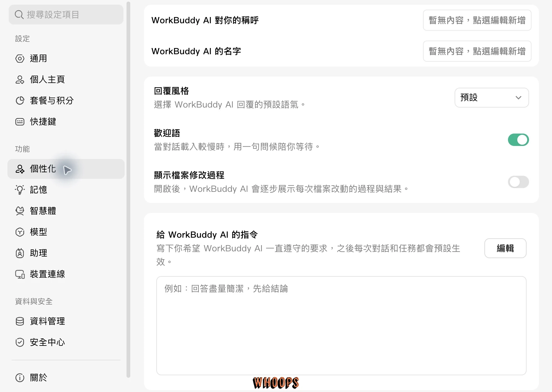The width and height of the screenshot is (552, 392).
Task: Select 快捷鍵 in the sidebar
Action: (66, 122)
